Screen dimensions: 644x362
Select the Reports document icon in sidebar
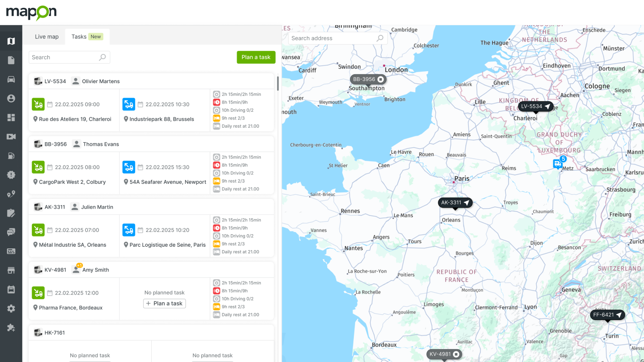coord(11,60)
